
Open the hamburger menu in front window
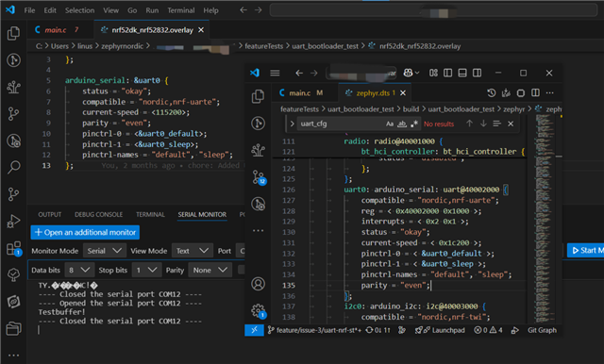point(275,73)
